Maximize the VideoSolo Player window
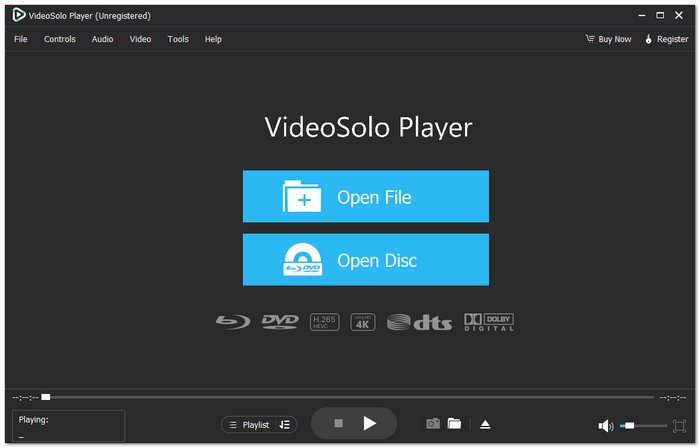 [660, 15]
